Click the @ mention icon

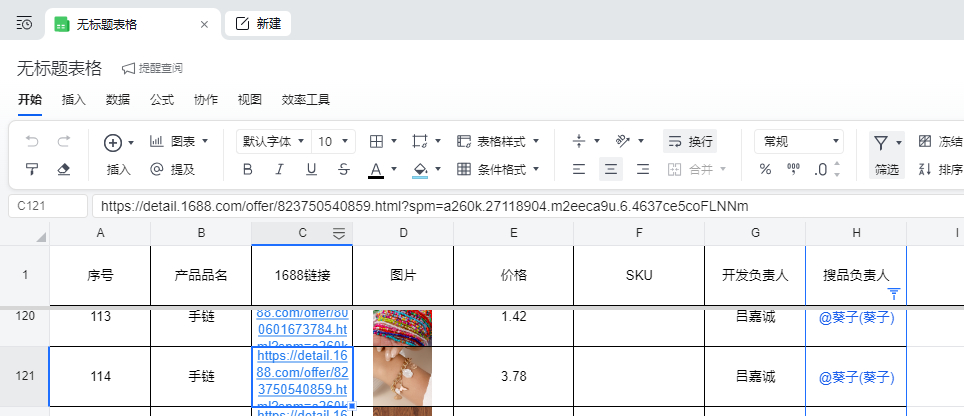tap(156, 169)
